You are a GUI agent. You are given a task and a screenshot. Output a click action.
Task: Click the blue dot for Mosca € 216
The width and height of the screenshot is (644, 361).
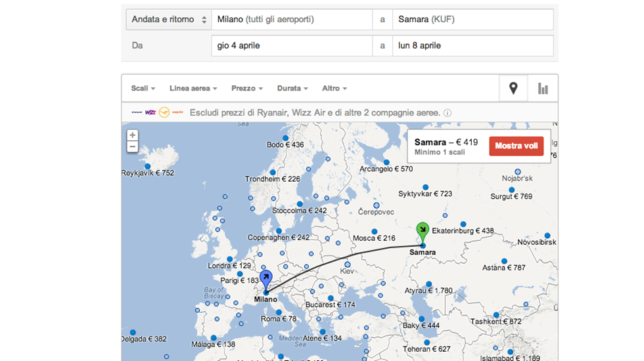[x=375, y=231]
